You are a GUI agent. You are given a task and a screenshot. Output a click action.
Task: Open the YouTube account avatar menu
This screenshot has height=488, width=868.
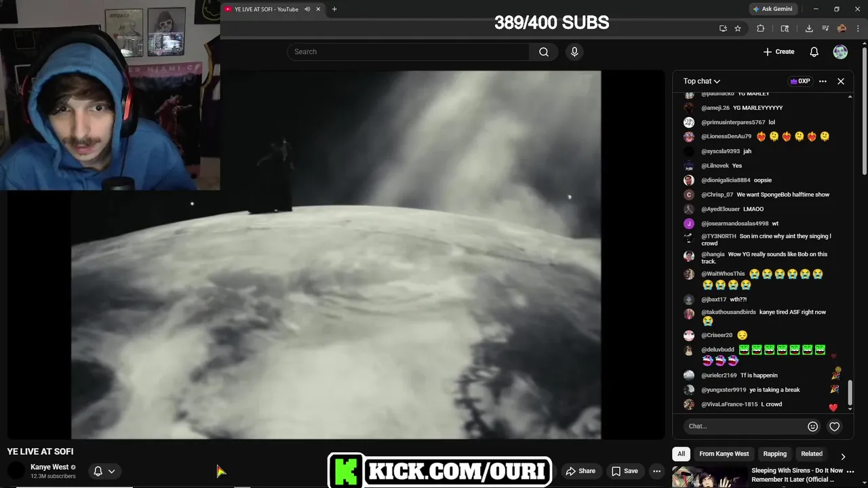pos(840,52)
